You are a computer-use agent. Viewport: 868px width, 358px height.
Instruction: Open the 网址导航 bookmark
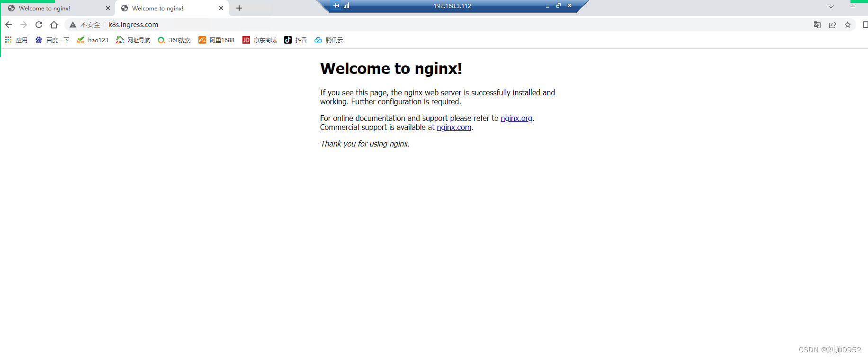click(133, 40)
